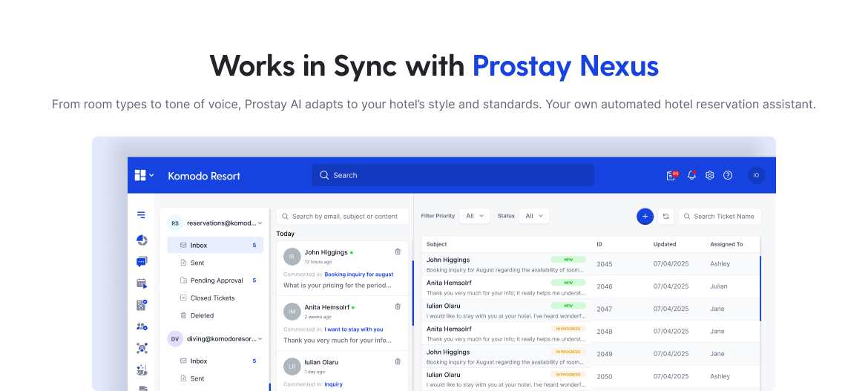This screenshot has width=868, height=391.
Task: Focus the Search Ticket Name field
Action: click(x=720, y=217)
